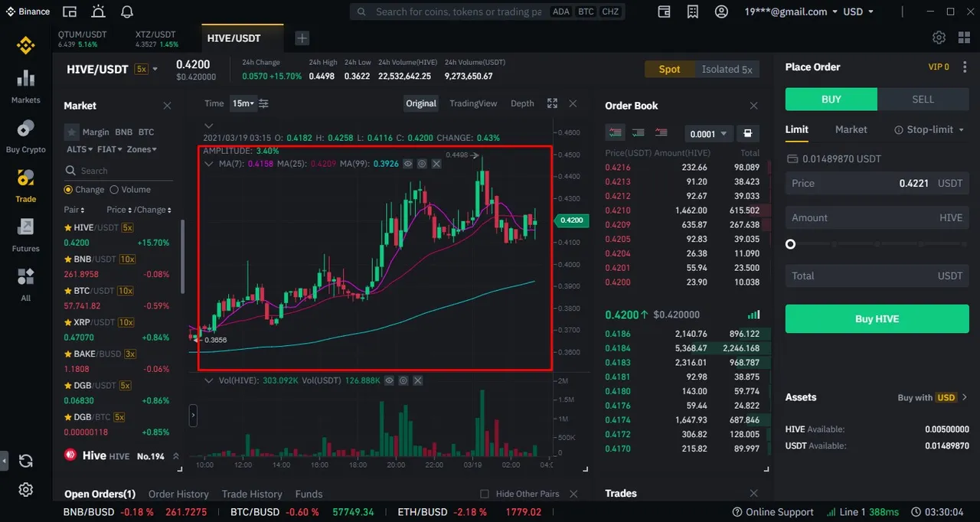Open Place Order more options menu
Viewport: 980px width, 522px height.
tap(964, 67)
